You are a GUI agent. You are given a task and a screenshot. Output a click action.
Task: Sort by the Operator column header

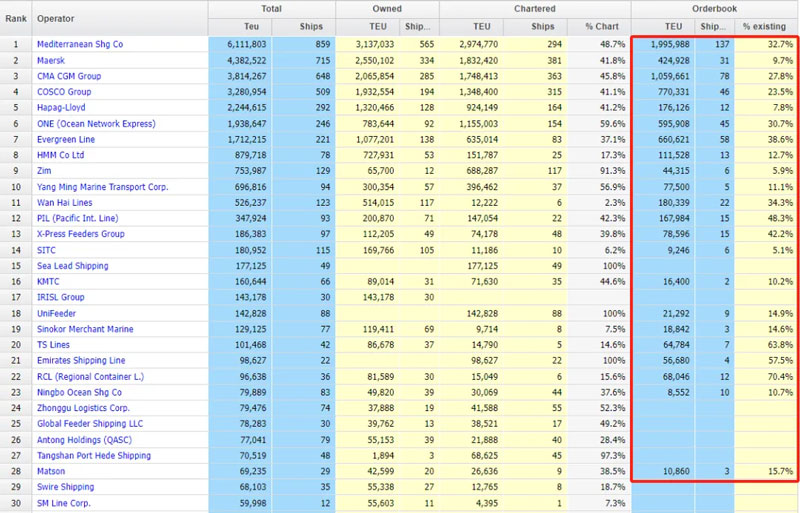pyautogui.click(x=55, y=18)
